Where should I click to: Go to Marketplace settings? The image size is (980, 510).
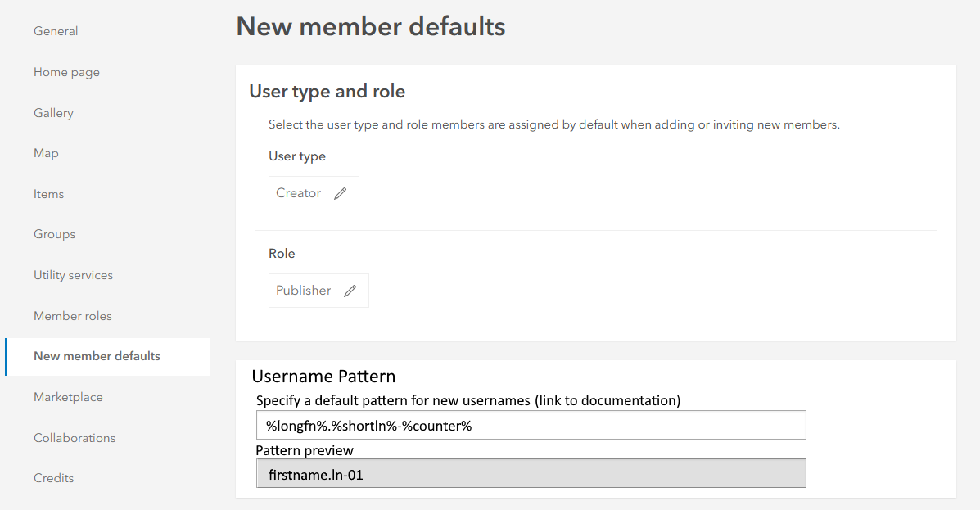68,397
